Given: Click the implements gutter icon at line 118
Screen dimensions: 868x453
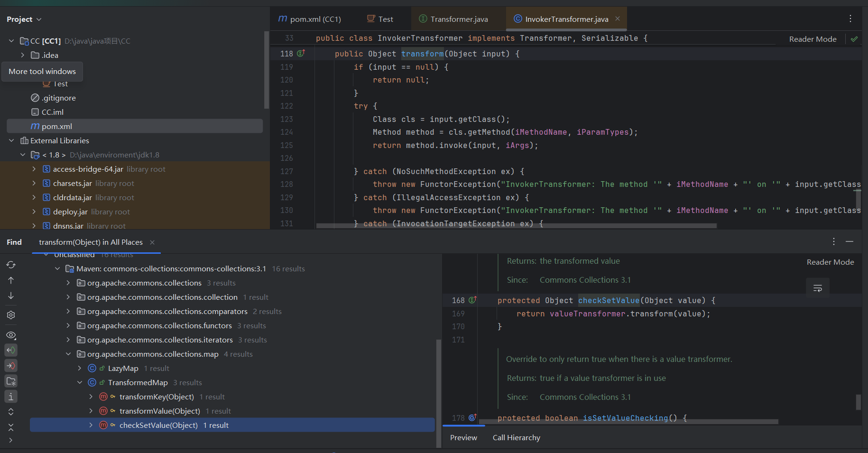Looking at the screenshot, I should tap(301, 54).
